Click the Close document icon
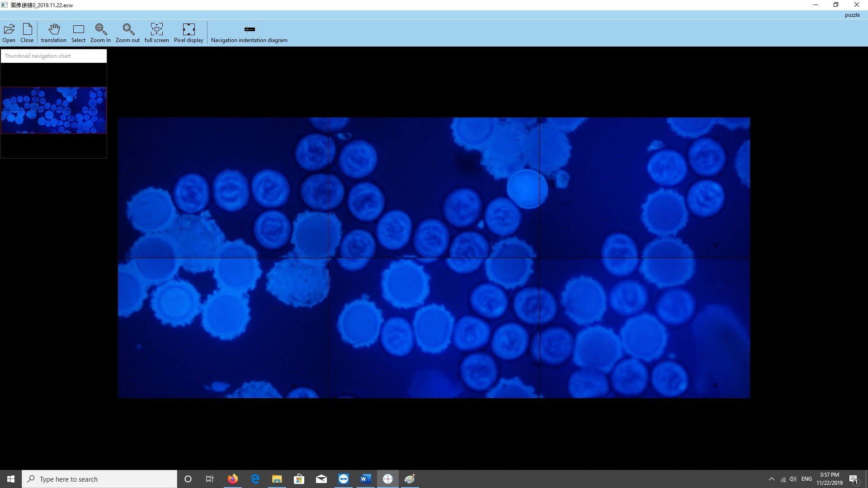868x488 pixels. pos(27,29)
